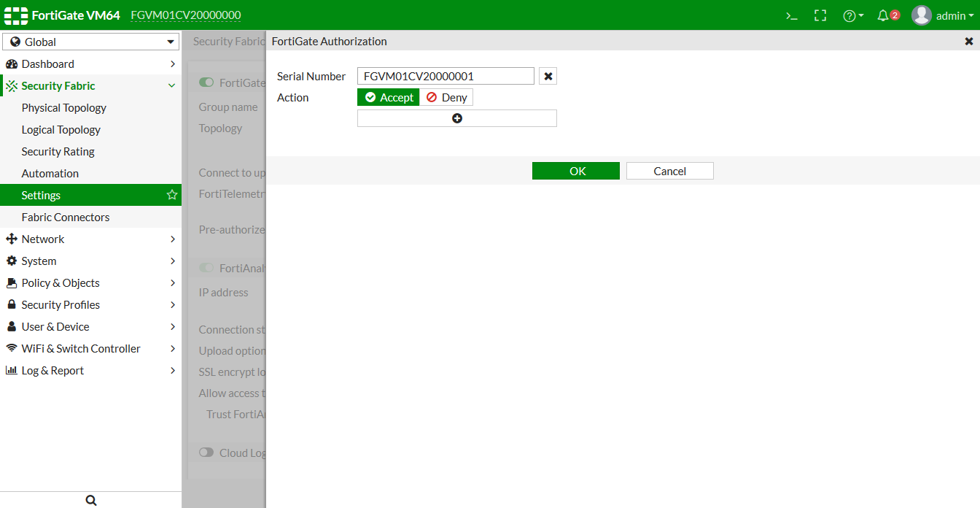
Task: Favorite the Settings page star
Action: point(172,195)
